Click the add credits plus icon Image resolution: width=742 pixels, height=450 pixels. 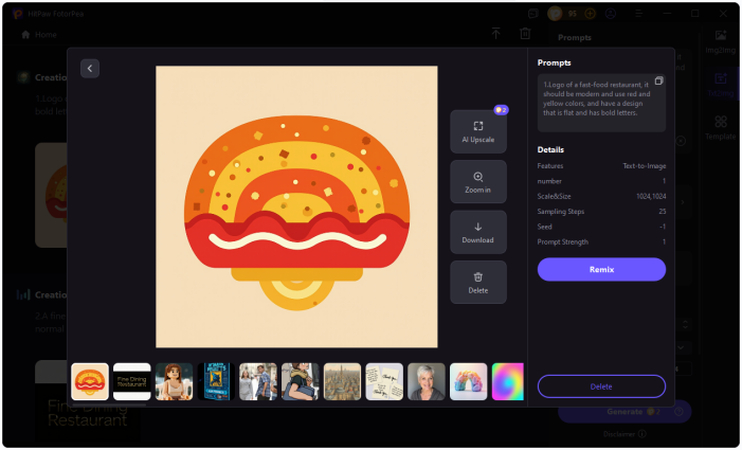[590, 14]
